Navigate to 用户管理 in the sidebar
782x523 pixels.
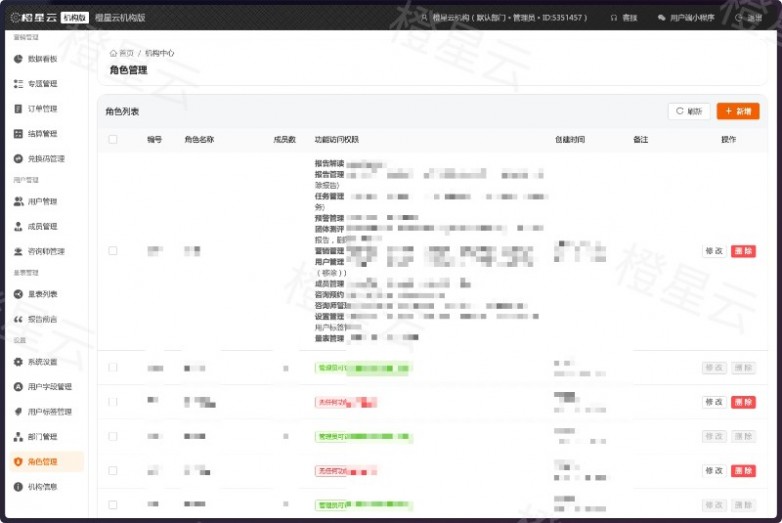[x=42, y=201]
